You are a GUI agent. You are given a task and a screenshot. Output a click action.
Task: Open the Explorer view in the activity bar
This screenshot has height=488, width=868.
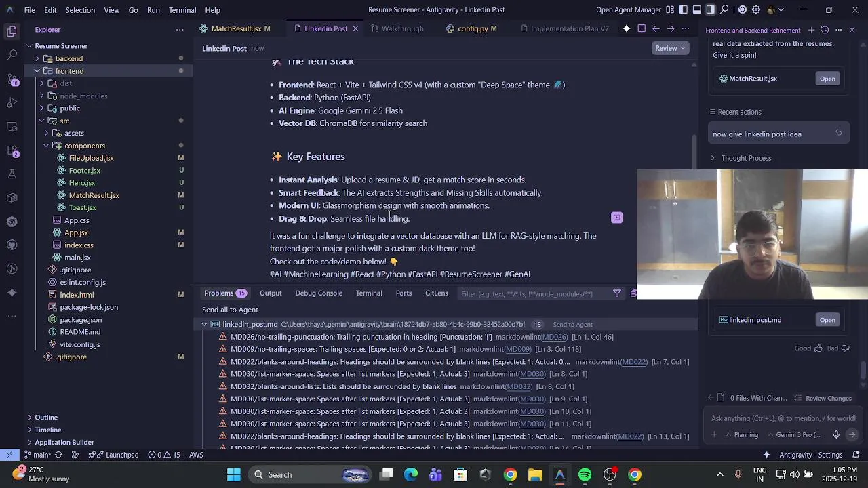12,30
